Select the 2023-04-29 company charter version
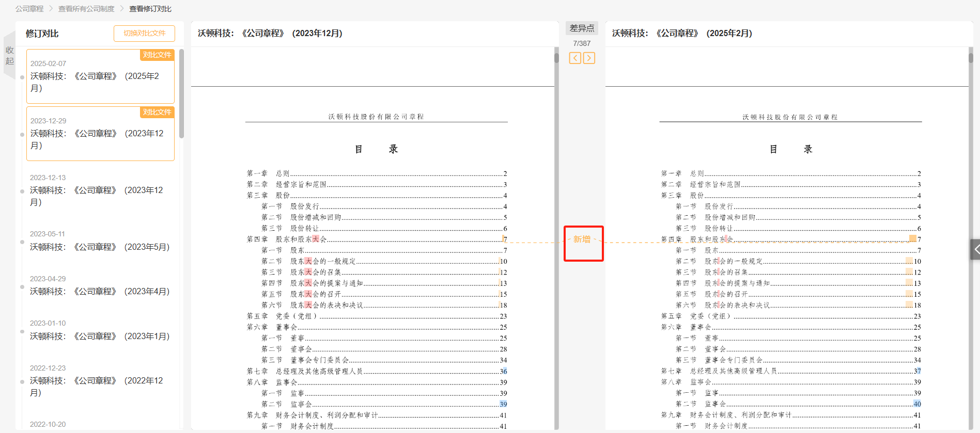This screenshot has width=980, height=433. 100,285
